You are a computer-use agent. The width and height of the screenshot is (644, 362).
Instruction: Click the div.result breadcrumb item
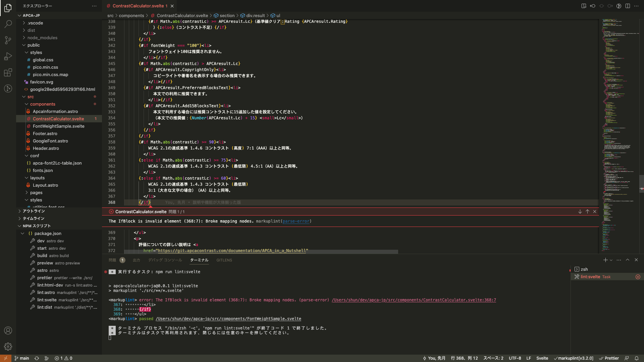point(256,15)
